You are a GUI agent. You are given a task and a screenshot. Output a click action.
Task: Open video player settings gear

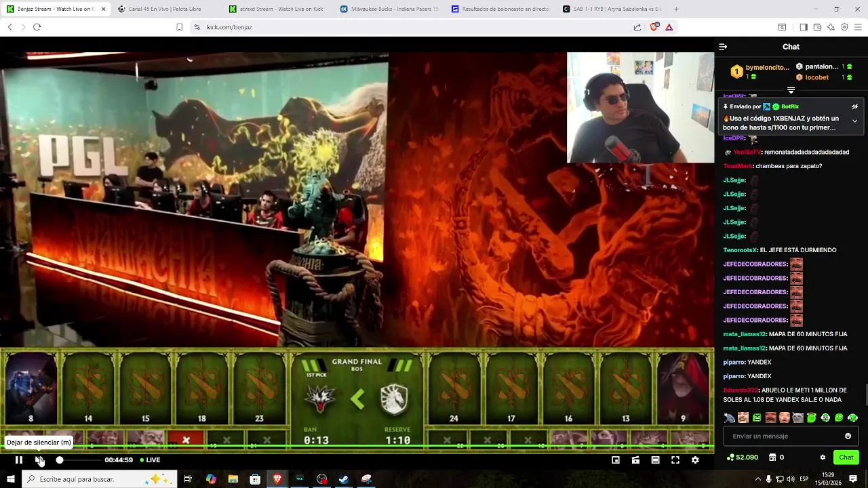(695, 460)
